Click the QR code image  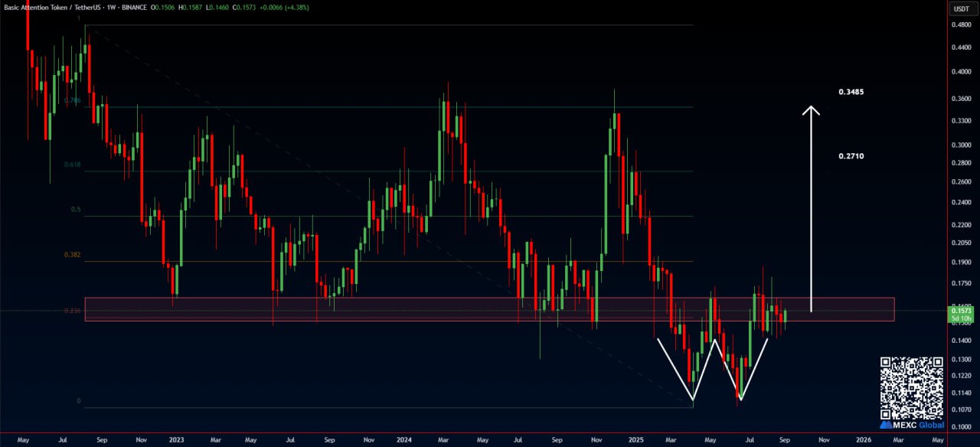coord(912,387)
